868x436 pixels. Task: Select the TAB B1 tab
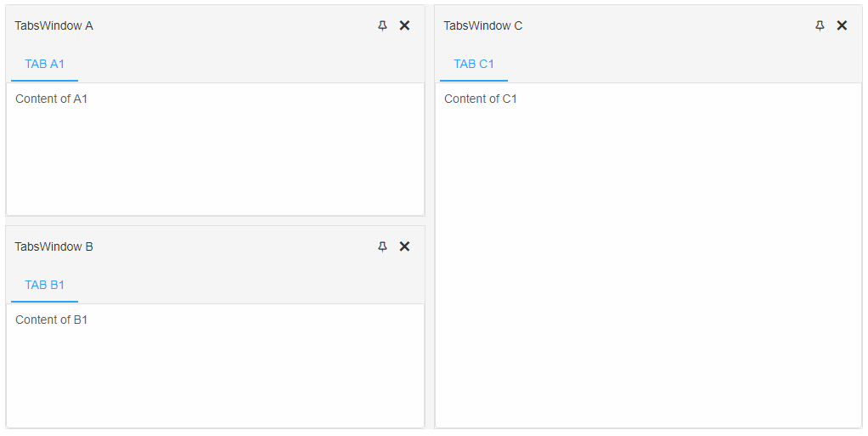(44, 286)
